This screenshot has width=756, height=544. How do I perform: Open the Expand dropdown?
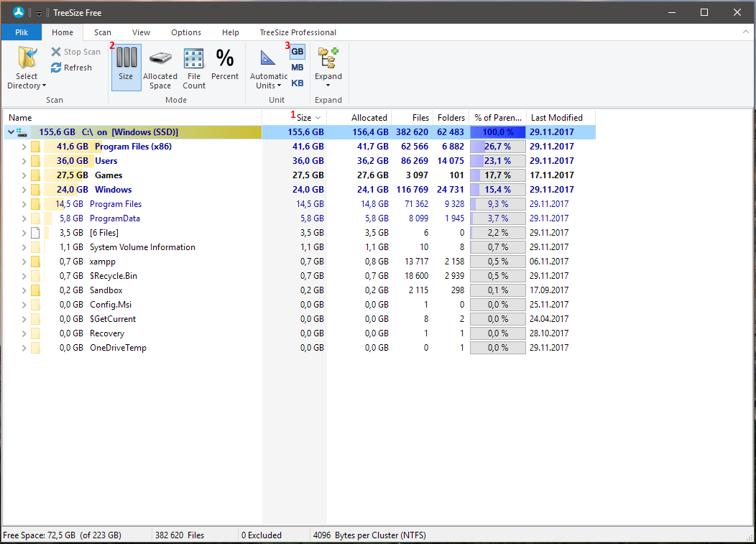328,68
